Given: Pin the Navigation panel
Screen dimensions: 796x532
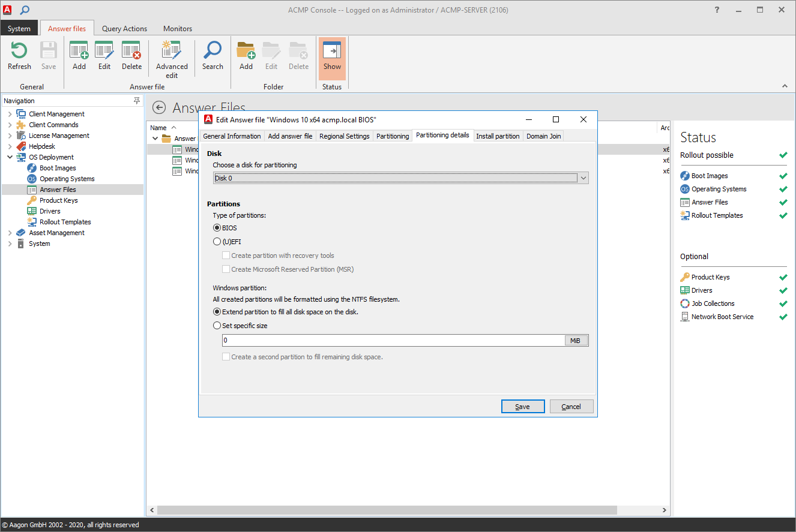Looking at the screenshot, I should click(x=137, y=101).
